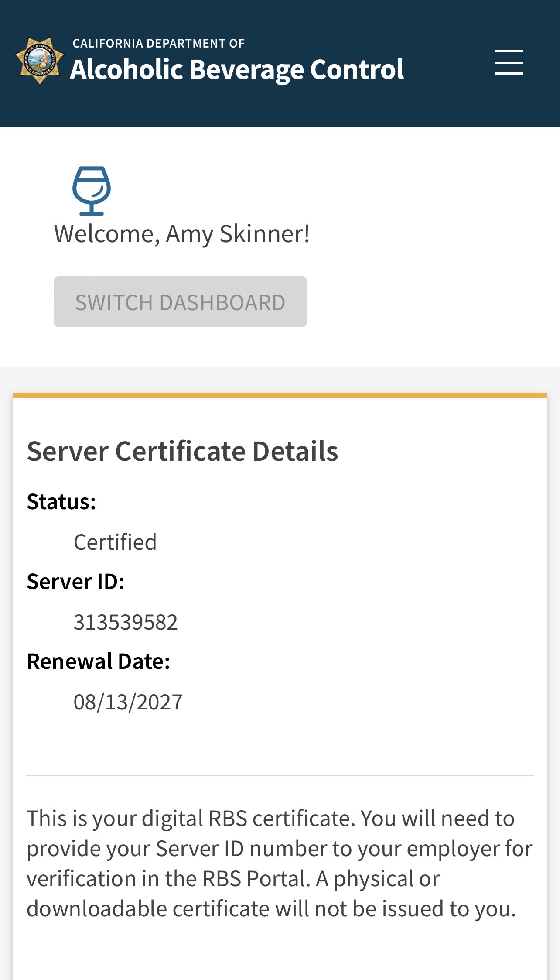This screenshot has height=980, width=560.
Task: Click the California Department Of header text
Action: pyautogui.click(x=158, y=43)
